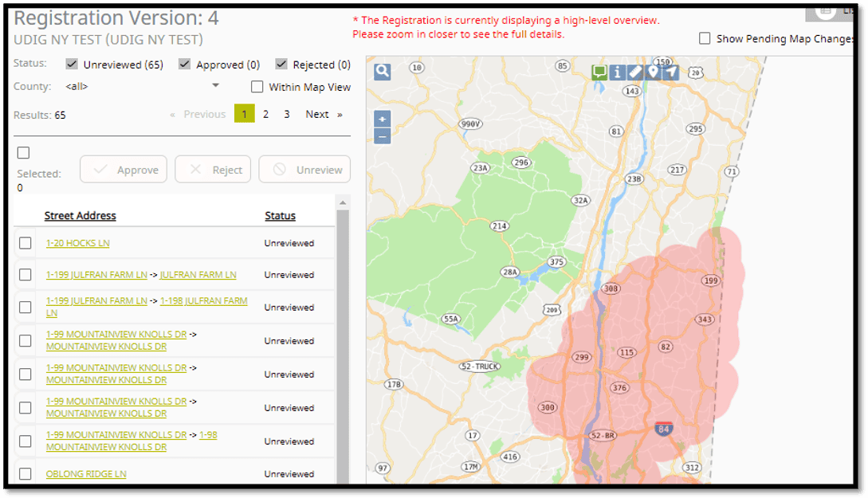Select the navigation arrow locate tool
The width and height of the screenshot is (868, 498).
click(x=671, y=73)
